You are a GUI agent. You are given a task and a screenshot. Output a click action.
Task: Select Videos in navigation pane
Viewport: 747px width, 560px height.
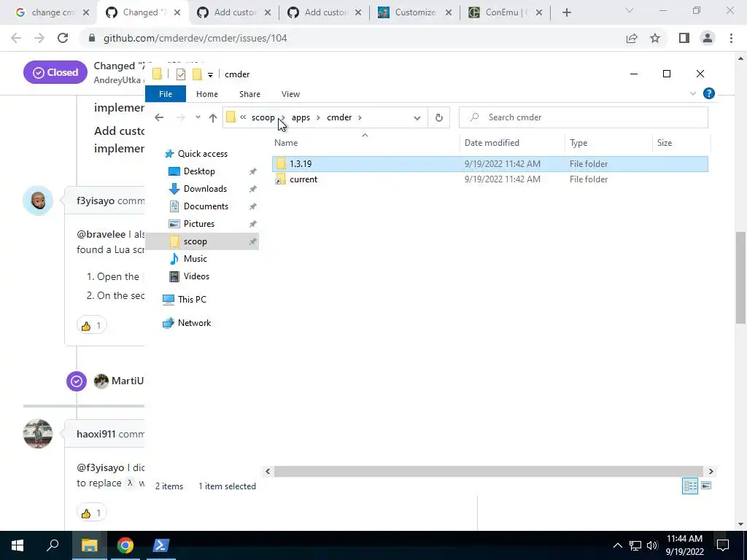pyautogui.click(x=196, y=276)
